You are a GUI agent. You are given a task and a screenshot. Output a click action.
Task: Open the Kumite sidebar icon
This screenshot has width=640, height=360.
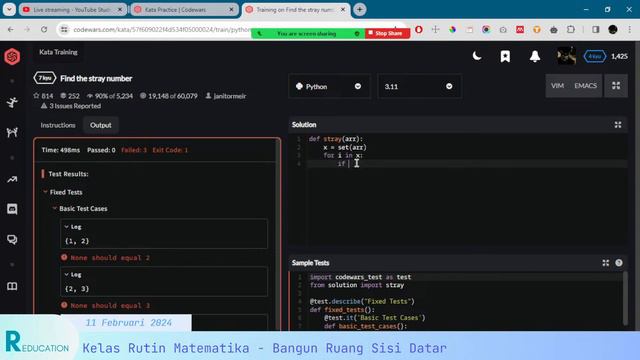(x=12, y=132)
